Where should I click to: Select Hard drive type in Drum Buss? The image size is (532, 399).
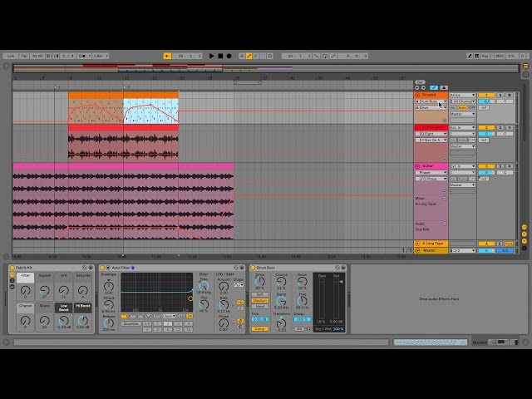coord(260,307)
